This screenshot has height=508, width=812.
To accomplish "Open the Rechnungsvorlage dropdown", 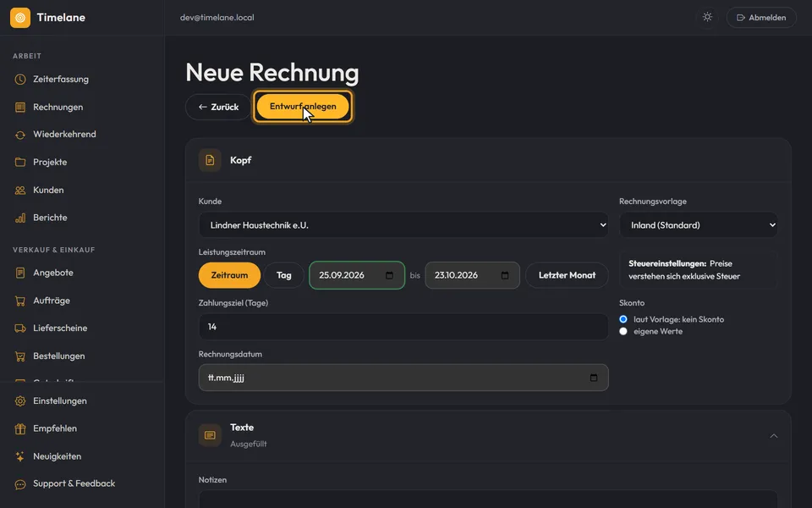I will pyautogui.click(x=699, y=225).
